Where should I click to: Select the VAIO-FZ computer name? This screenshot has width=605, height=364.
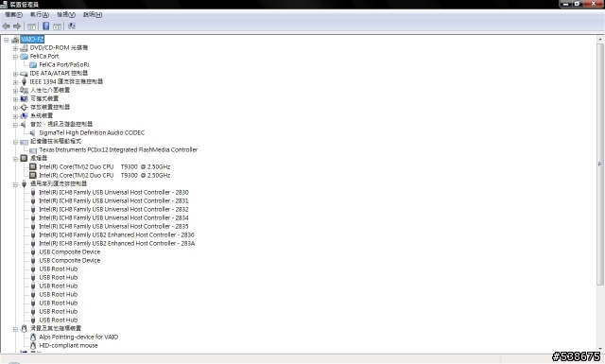tap(32, 40)
